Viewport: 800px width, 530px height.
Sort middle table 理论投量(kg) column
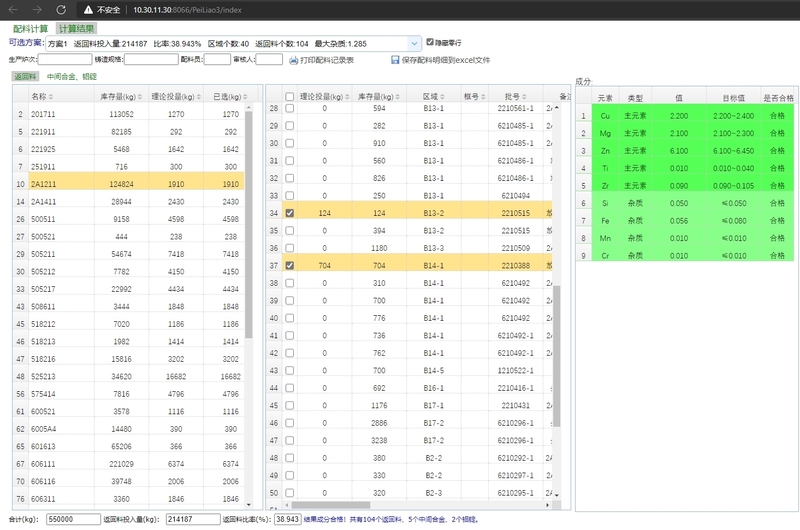(x=347, y=97)
